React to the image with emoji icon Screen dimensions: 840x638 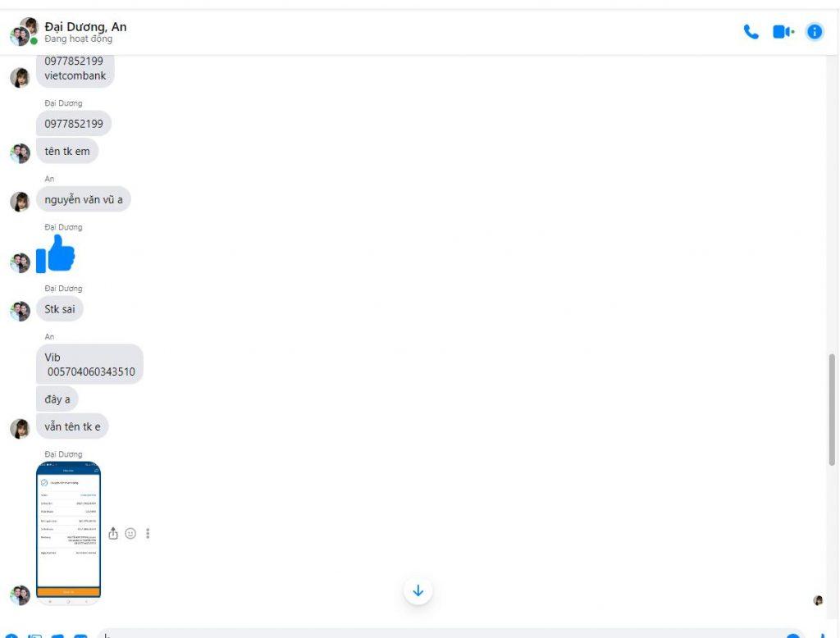coord(130,533)
